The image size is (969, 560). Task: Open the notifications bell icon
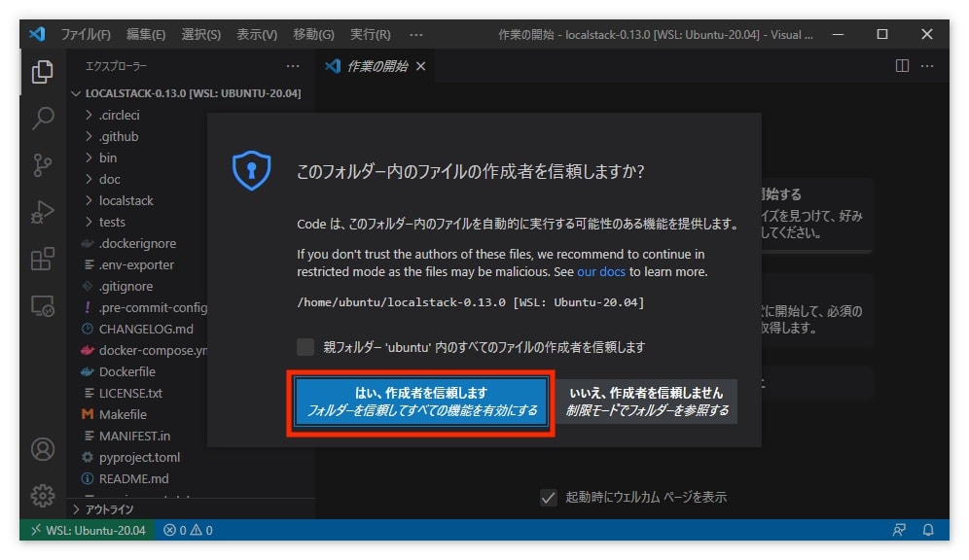coord(928,530)
